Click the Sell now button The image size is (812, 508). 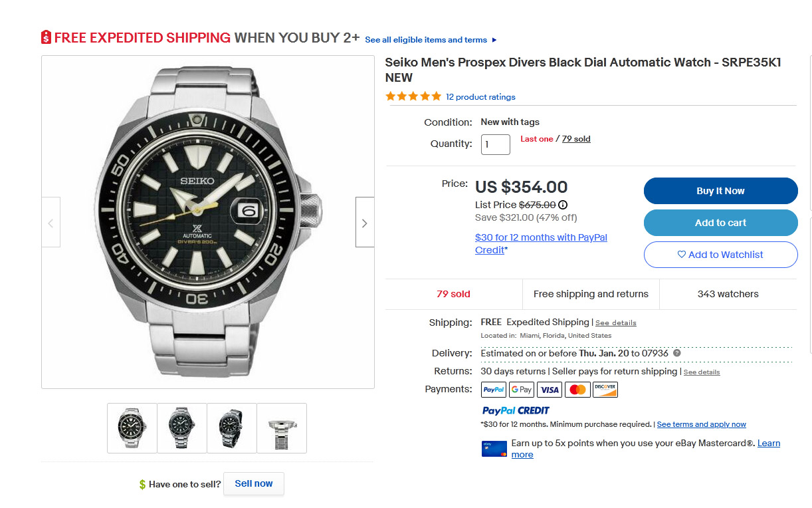tap(253, 484)
